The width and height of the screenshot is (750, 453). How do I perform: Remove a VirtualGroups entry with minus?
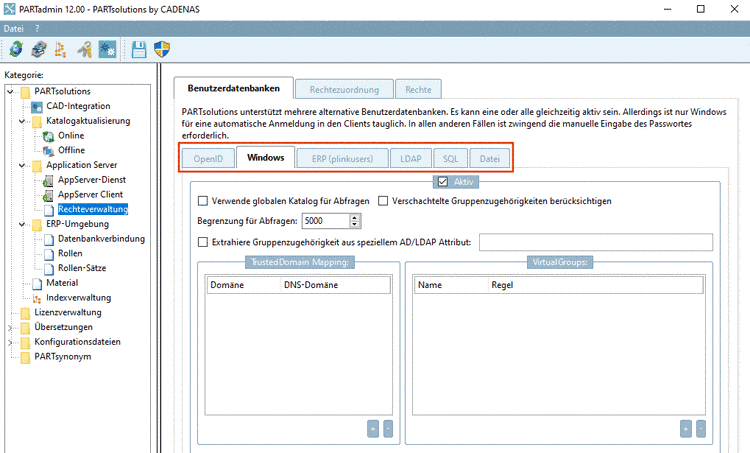pos(701,429)
